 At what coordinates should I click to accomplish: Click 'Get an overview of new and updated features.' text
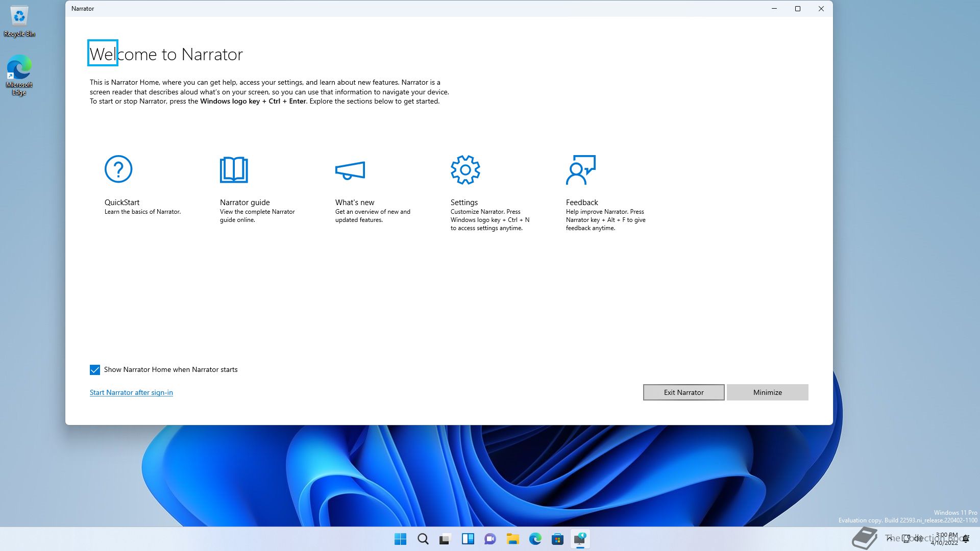click(x=373, y=216)
